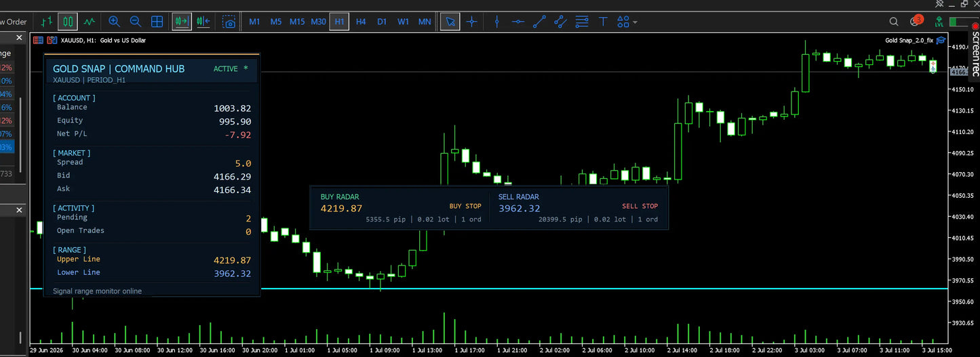Select the M5 timeframe

[276, 22]
